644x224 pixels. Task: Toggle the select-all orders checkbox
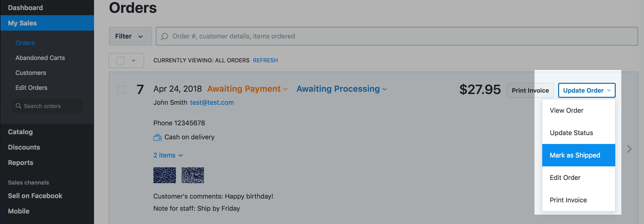pyautogui.click(x=120, y=60)
